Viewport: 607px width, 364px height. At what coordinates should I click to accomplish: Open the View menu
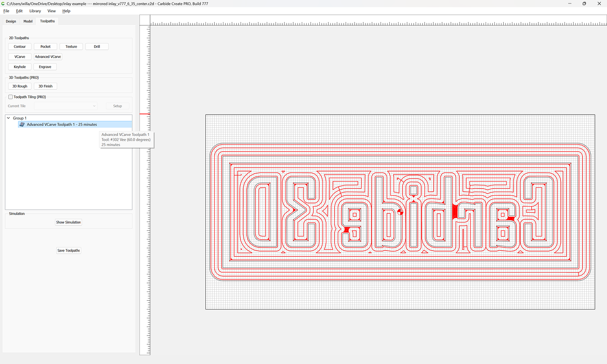click(x=51, y=11)
